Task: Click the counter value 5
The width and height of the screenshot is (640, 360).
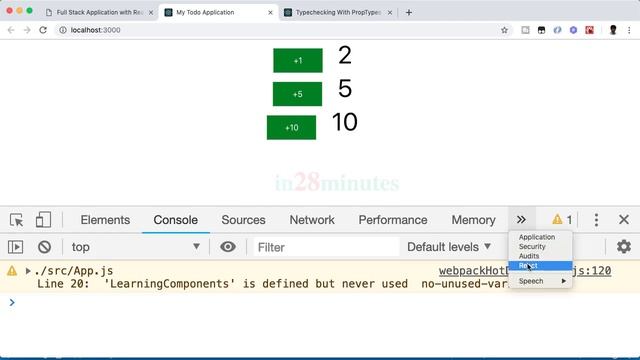Action: [345, 89]
